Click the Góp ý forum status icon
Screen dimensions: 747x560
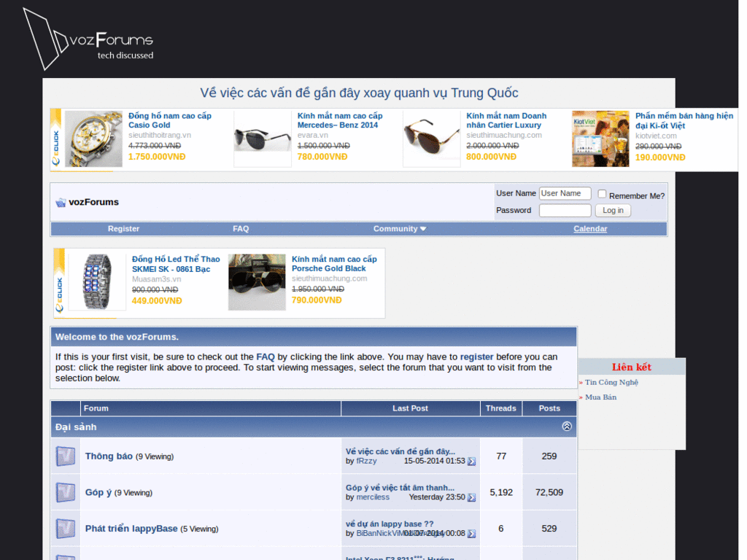coord(65,491)
